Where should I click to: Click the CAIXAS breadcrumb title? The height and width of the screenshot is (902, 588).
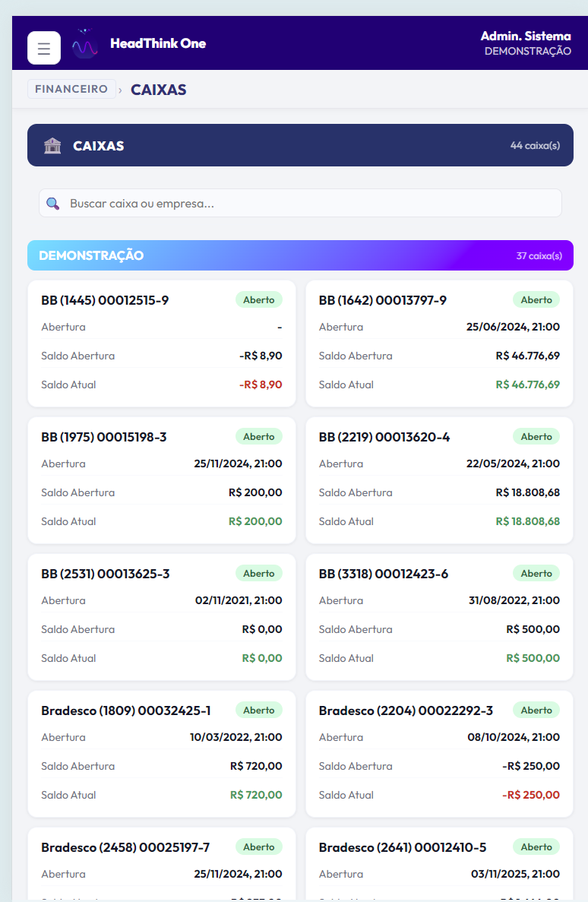pyautogui.click(x=159, y=90)
